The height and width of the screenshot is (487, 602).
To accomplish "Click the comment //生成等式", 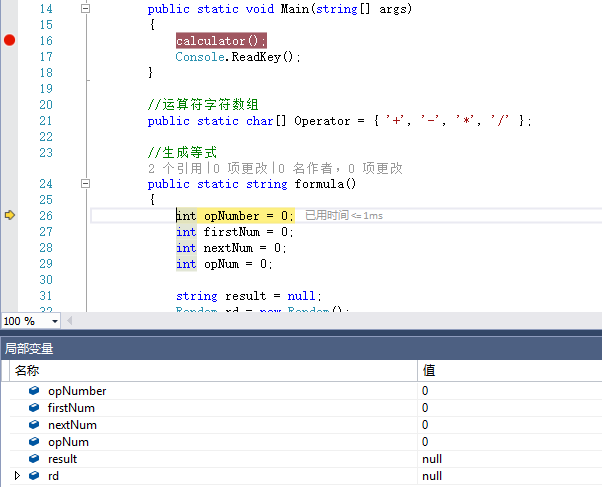I will 182,152.
